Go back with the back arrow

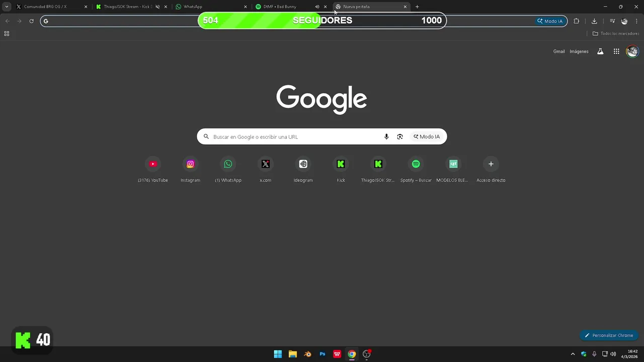coord(7,21)
